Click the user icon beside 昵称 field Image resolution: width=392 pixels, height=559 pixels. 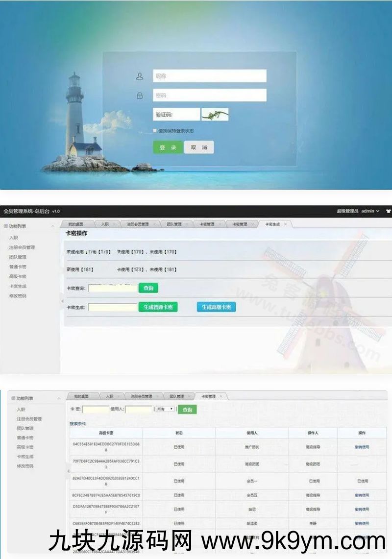(x=140, y=76)
